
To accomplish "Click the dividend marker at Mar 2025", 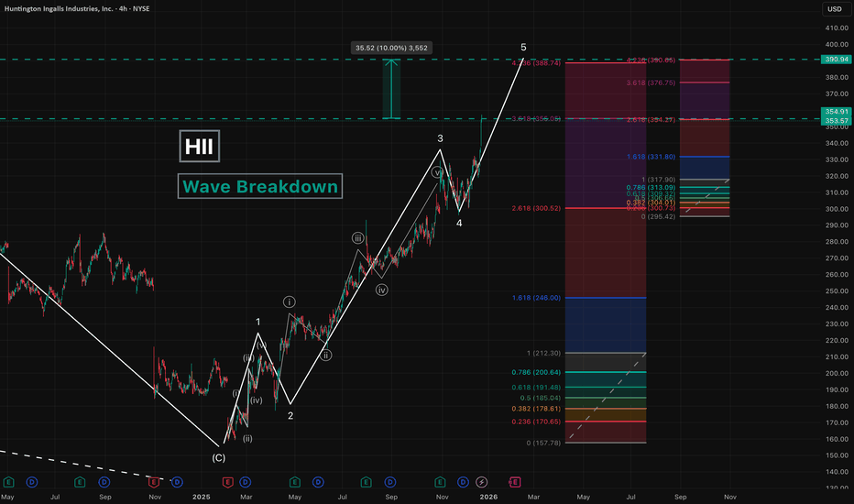I will coord(245,482).
